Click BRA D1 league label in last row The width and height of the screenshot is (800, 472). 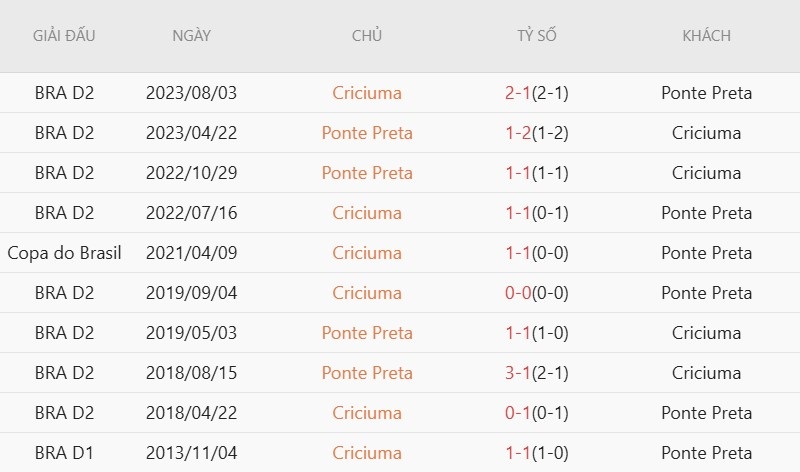(x=64, y=453)
